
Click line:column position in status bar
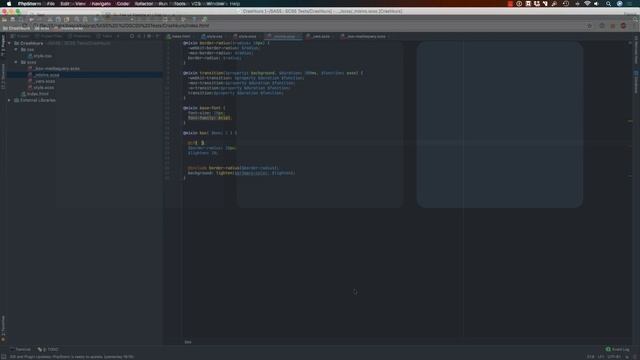point(591,357)
